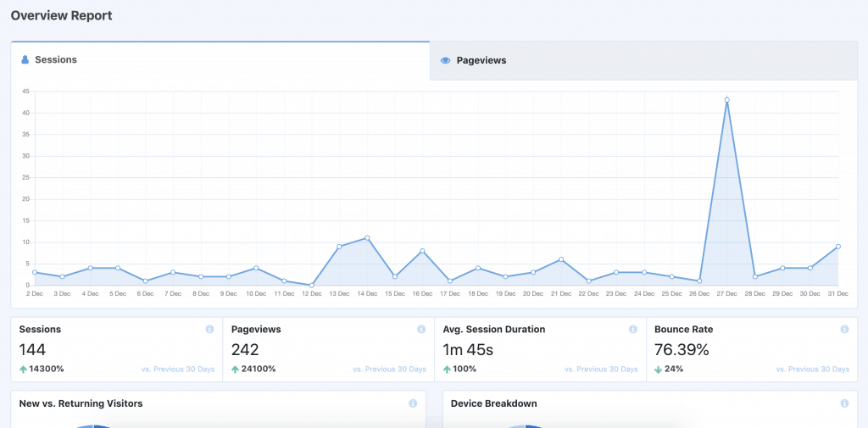Select the 13 Dec data point
The height and width of the screenshot is (428, 868).
click(339, 247)
